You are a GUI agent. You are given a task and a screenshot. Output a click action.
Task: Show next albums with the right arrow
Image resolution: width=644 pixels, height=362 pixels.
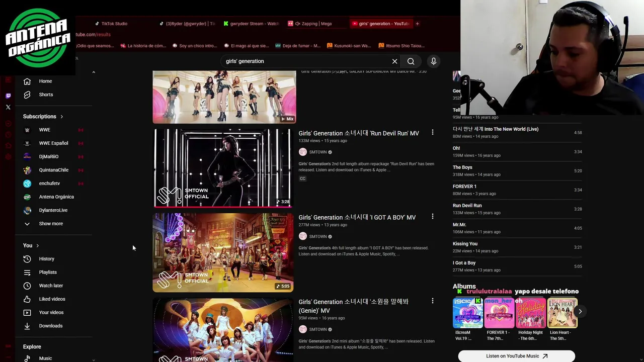tap(580, 312)
